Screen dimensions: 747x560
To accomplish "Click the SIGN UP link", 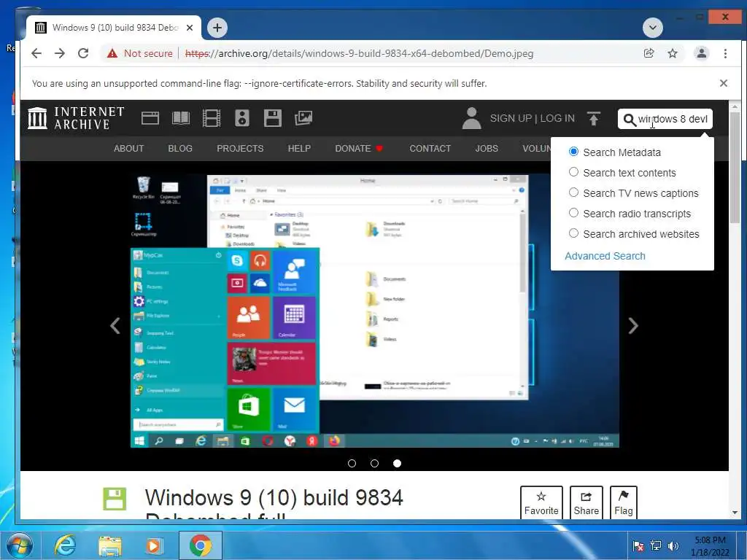I will pos(511,118).
